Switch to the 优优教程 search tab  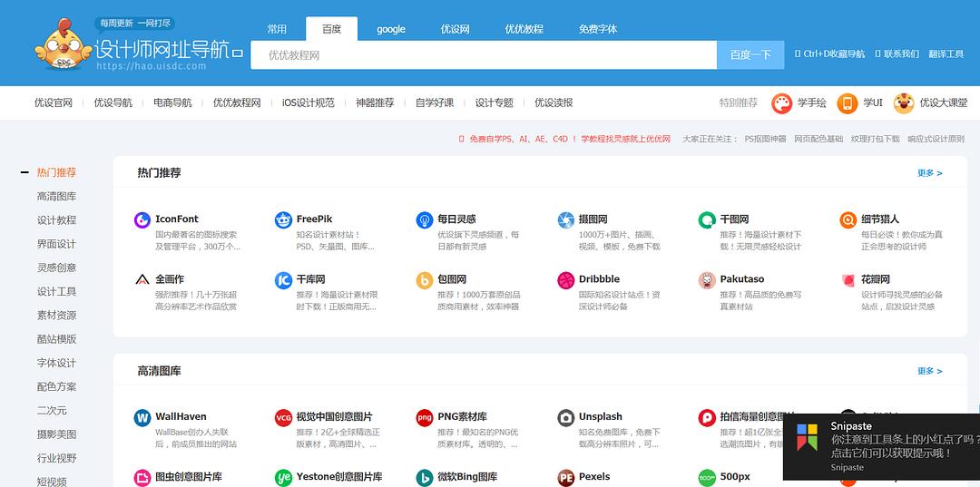coord(524,29)
